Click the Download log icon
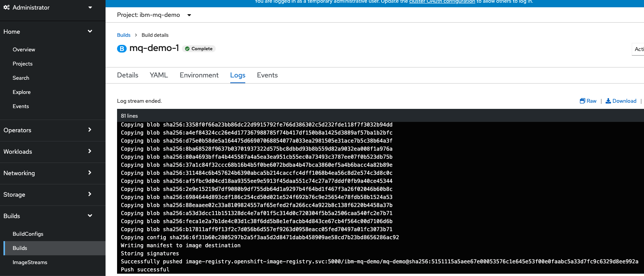 608,101
